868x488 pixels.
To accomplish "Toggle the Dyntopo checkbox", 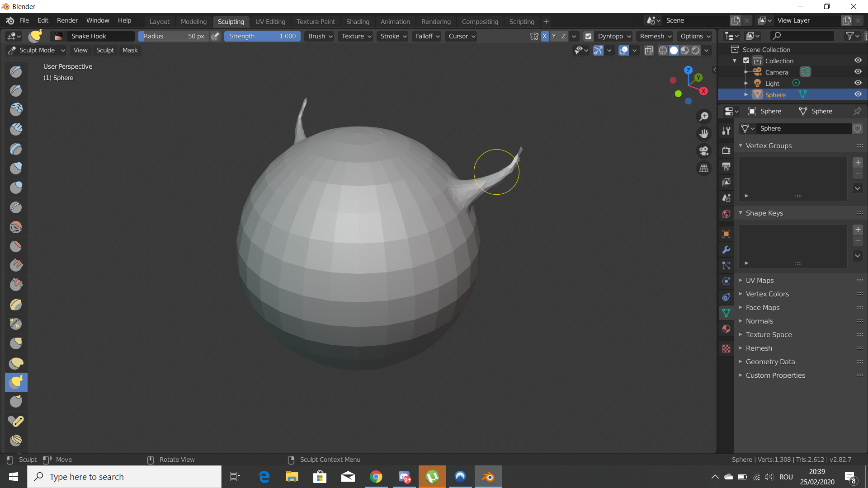I will (588, 36).
